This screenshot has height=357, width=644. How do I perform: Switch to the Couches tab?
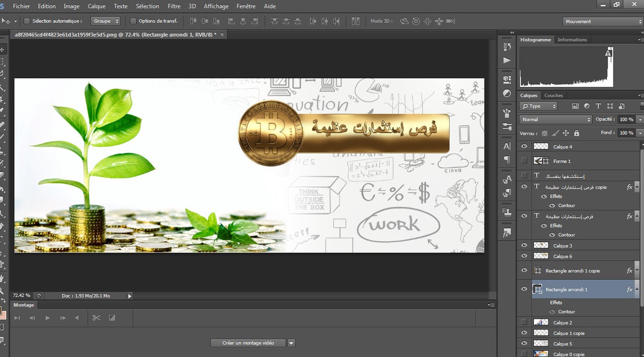click(553, 95)
